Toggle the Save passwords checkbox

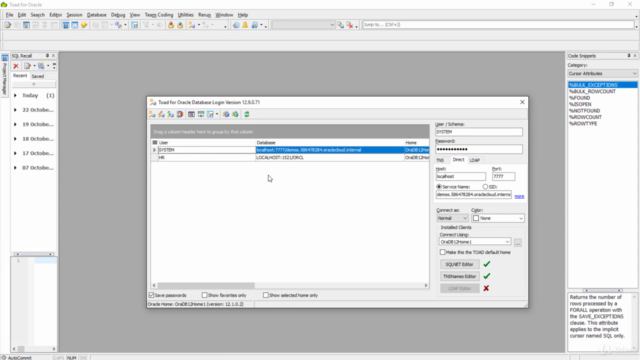tap(151, 295)
